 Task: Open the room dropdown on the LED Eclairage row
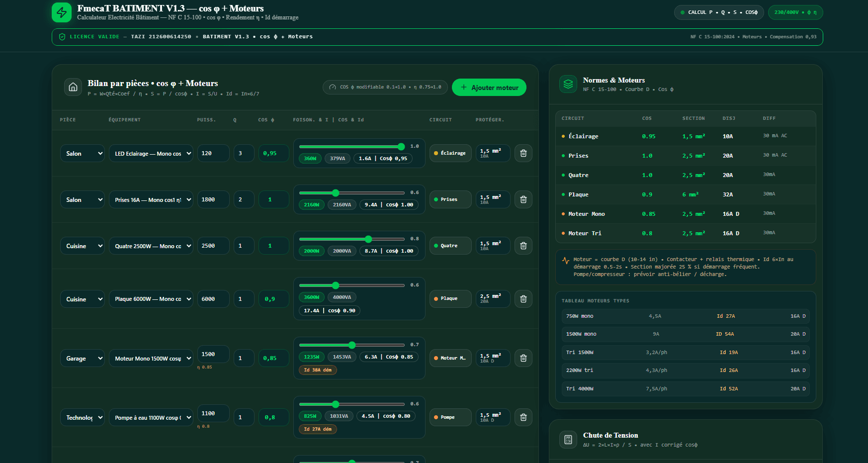[83, 154]
